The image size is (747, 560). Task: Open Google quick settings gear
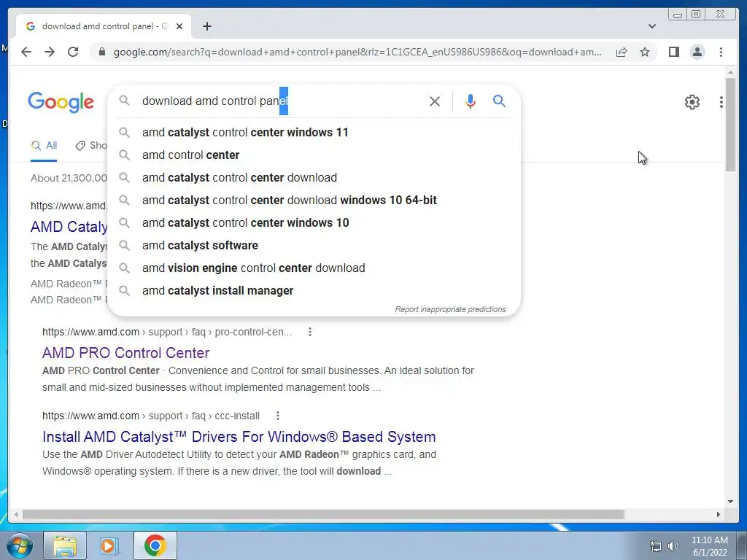tap(692, 102)
